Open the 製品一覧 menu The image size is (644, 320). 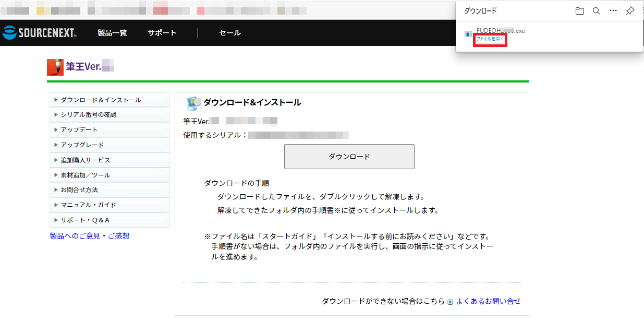112,33
